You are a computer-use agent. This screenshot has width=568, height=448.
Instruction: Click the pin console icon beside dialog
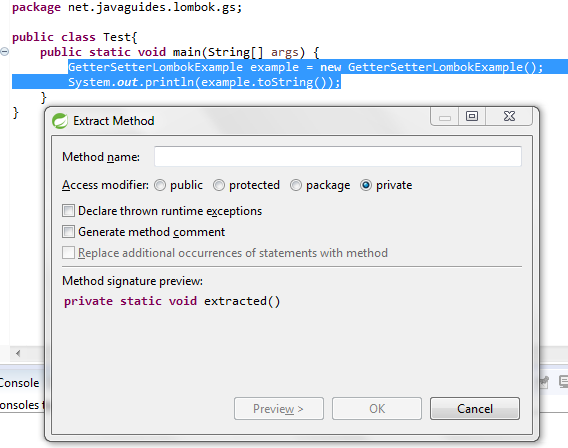(x=544, y=382)
